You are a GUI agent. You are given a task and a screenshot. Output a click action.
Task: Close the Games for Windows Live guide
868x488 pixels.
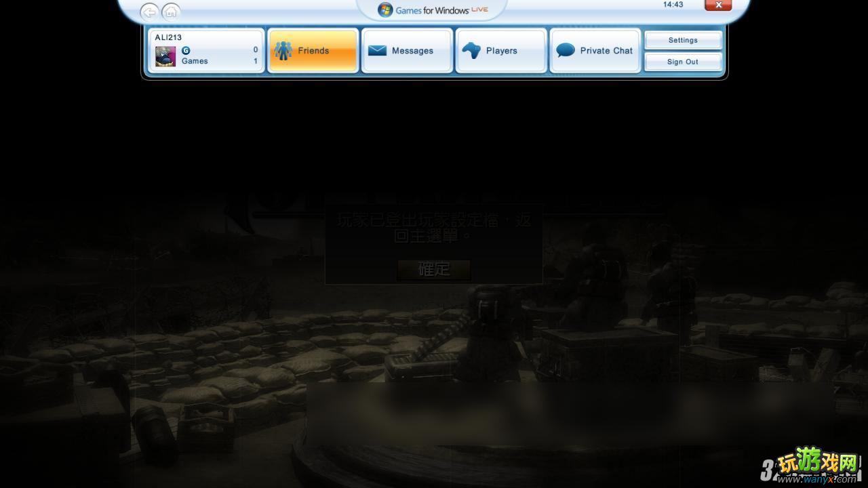point(718,5)
